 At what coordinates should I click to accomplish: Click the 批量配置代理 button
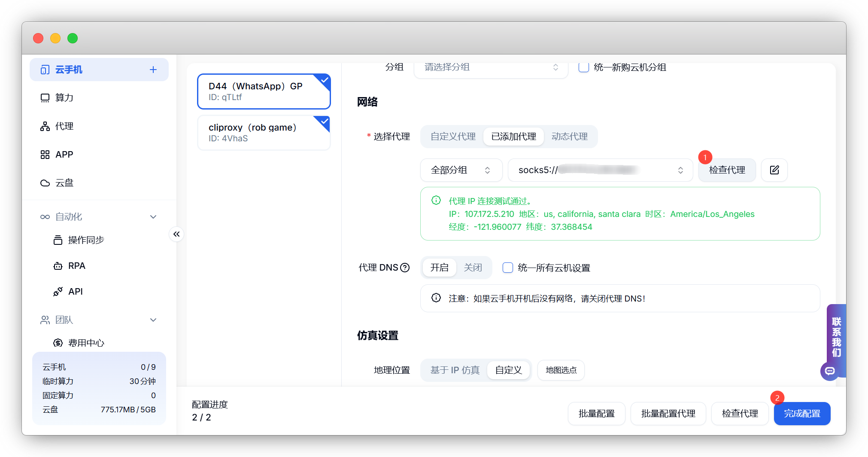click(668, 414)
